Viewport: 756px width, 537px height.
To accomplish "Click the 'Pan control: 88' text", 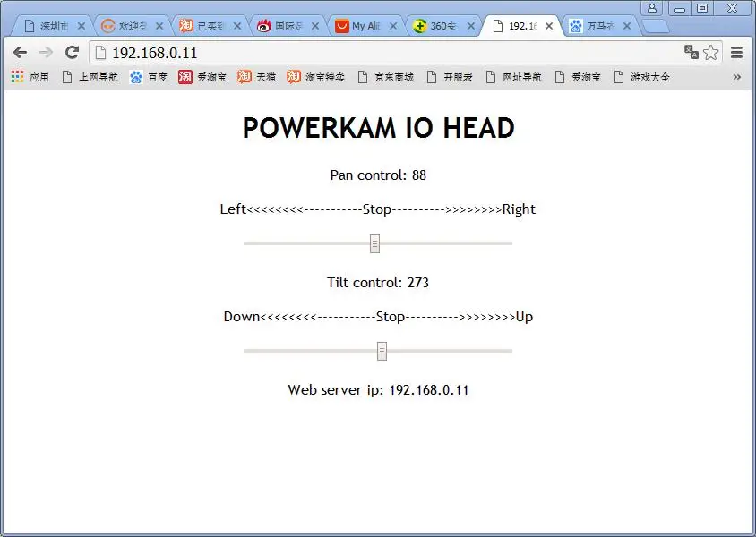I will tap(378, 175).
